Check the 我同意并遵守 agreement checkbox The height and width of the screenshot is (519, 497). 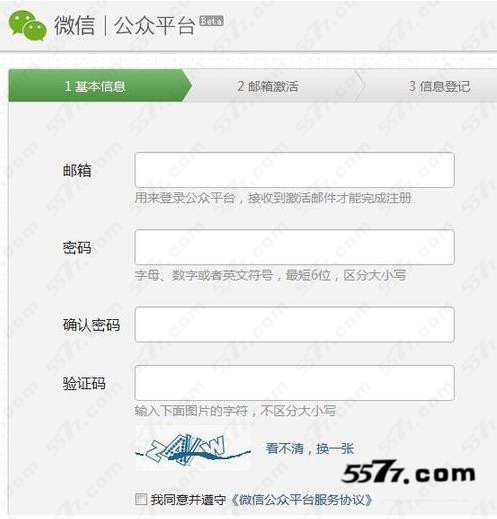point(141,499)
